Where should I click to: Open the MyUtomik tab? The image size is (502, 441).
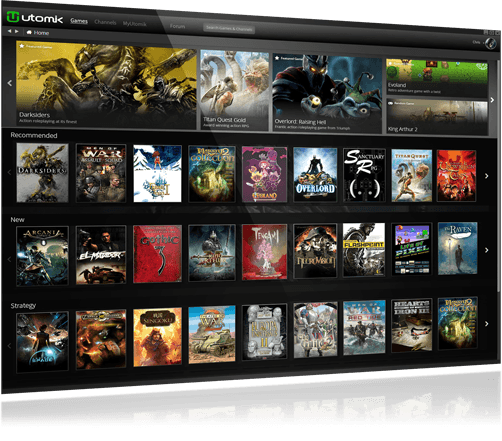coord(135,24)
